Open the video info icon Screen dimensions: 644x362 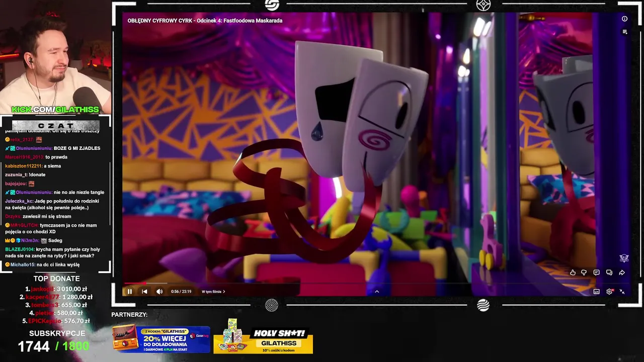pos(624,19)
